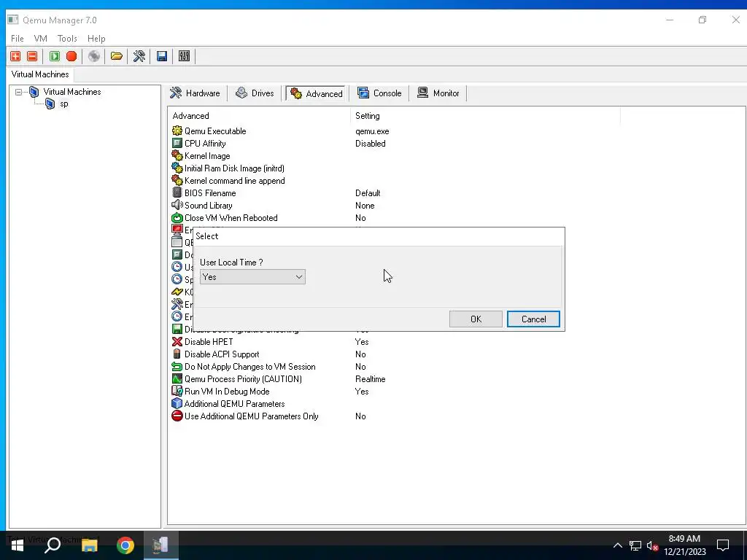Click the red plus New VM toolbar icon

click(x=15, y=56)
